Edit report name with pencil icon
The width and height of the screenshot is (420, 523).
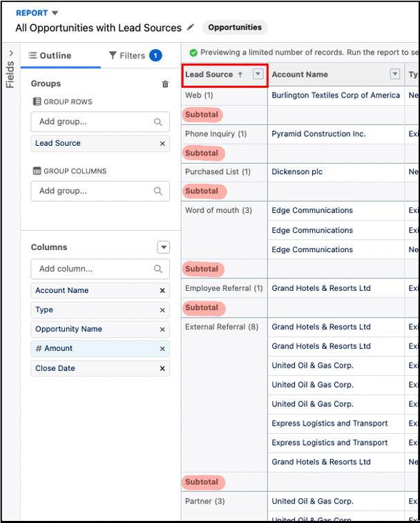[x=191, y=28]
